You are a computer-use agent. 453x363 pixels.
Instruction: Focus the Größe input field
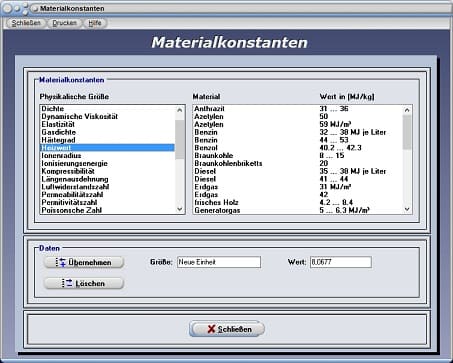pyautogui.click(x=219, y=262)
